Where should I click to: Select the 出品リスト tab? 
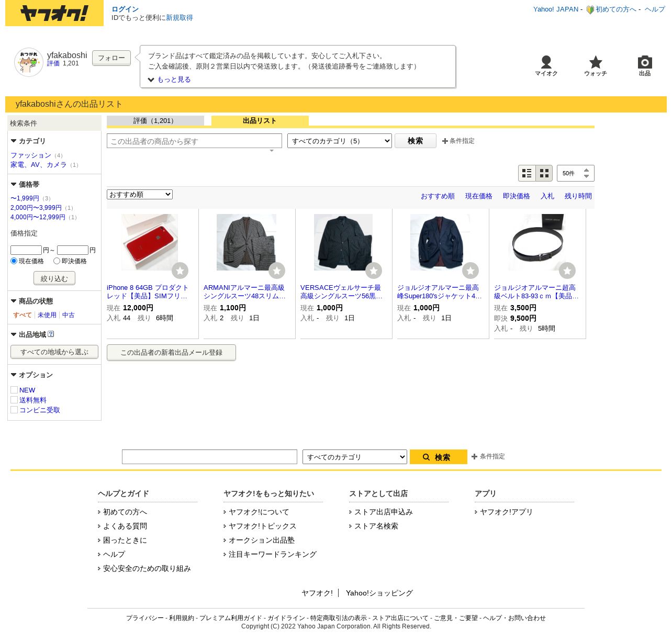(260, 121)
